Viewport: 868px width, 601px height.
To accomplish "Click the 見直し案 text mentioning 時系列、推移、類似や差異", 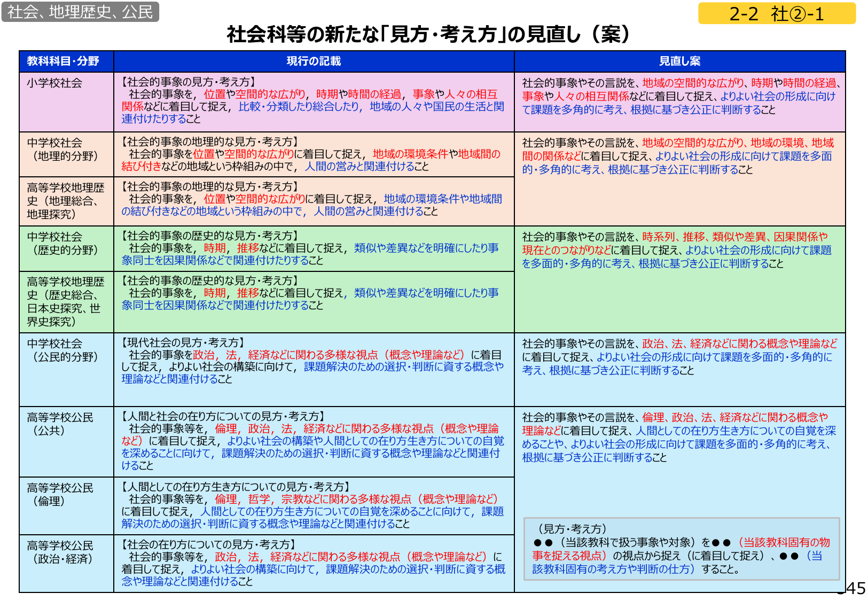I will tap(677, 250).
